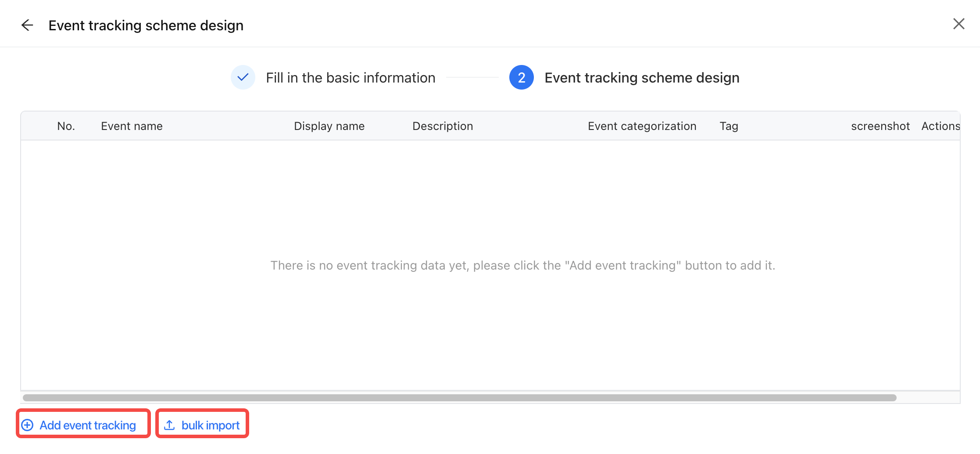Close the scheme design dialog

959,24
